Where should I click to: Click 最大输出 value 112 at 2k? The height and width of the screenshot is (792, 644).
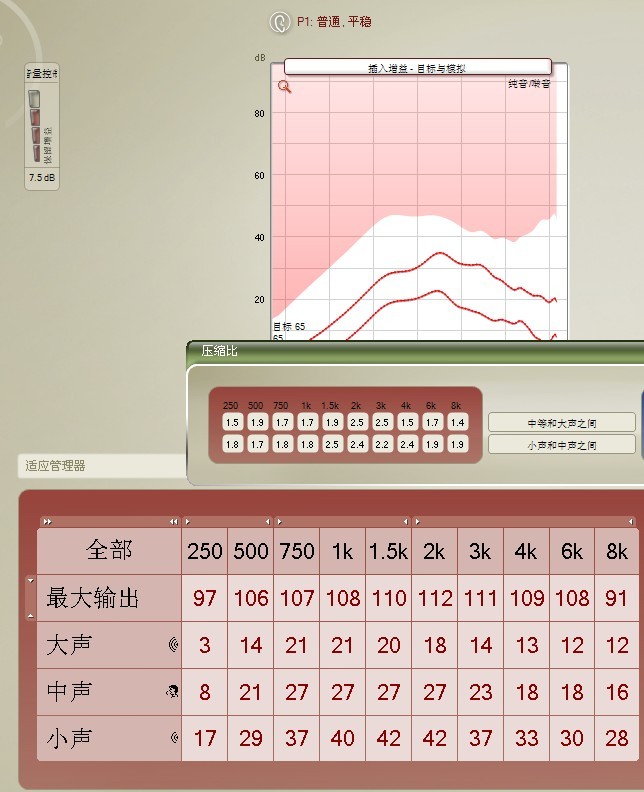pos(434,598)
